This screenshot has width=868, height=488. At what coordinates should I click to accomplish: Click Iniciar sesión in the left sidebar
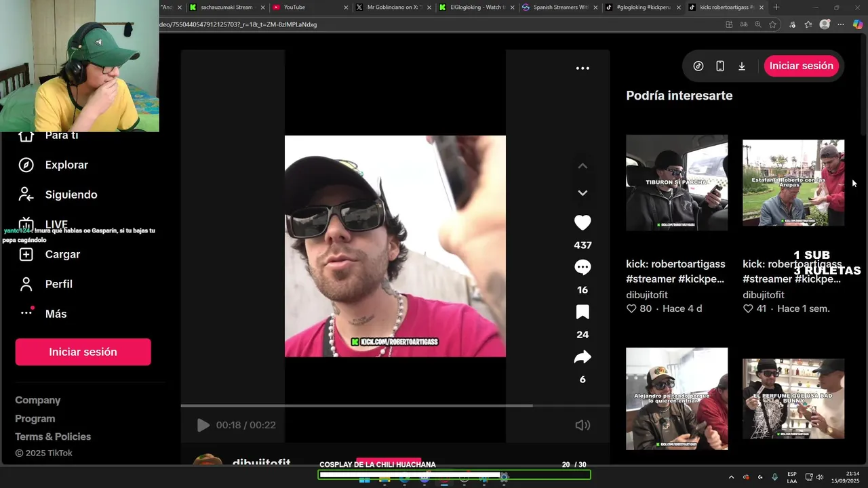tap(83, 352)
